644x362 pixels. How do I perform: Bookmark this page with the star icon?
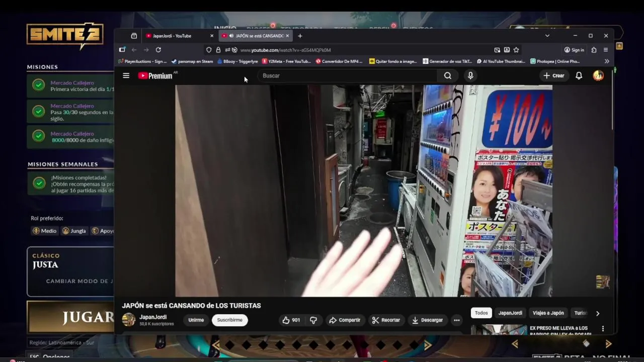tap(516, 50)
